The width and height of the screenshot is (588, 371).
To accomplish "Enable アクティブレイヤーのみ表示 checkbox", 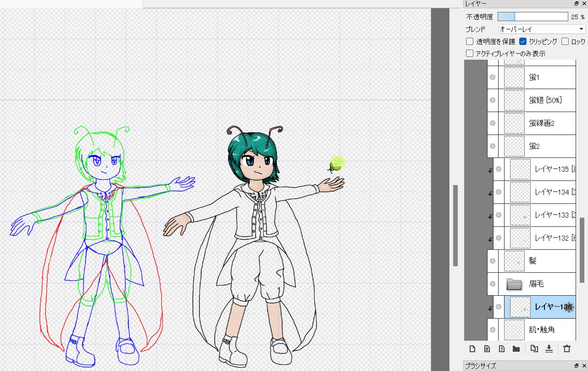I will point(470,53).
